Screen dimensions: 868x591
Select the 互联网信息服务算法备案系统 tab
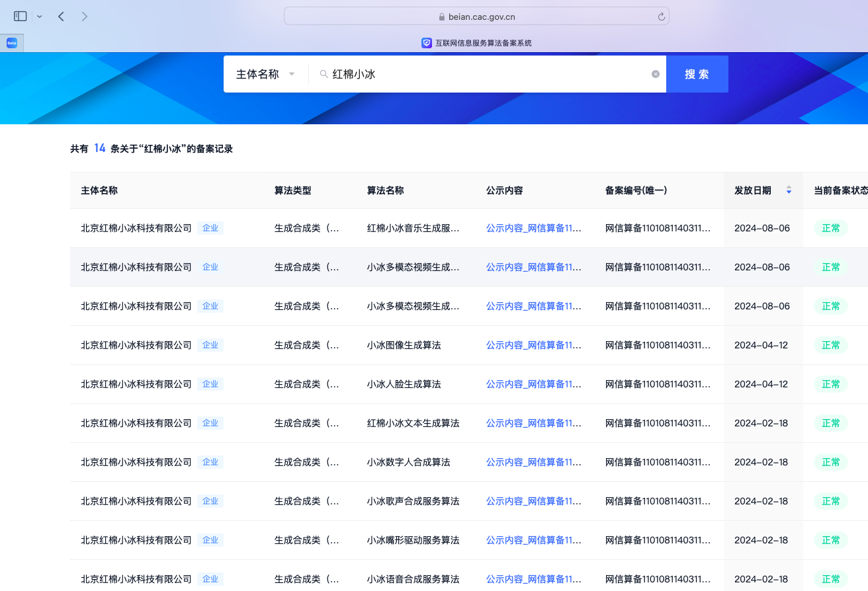pos(476,43)
